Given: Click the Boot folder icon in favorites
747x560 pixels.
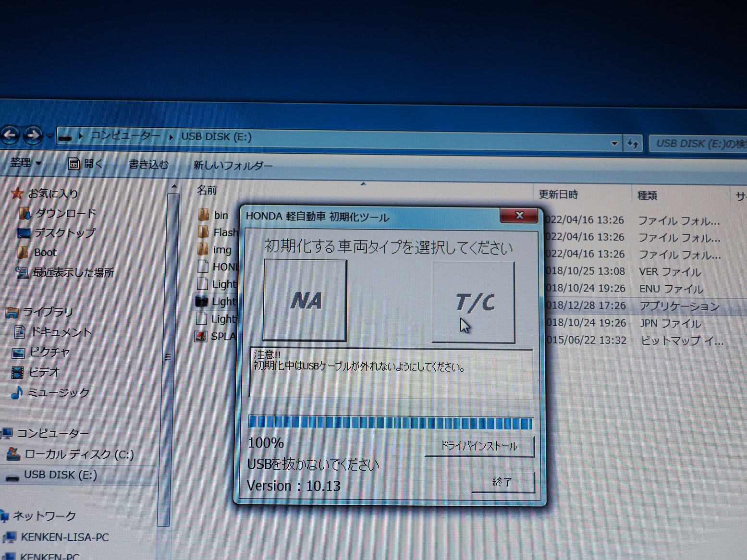Looking at the screenshot, I should [x=23, y=252].
